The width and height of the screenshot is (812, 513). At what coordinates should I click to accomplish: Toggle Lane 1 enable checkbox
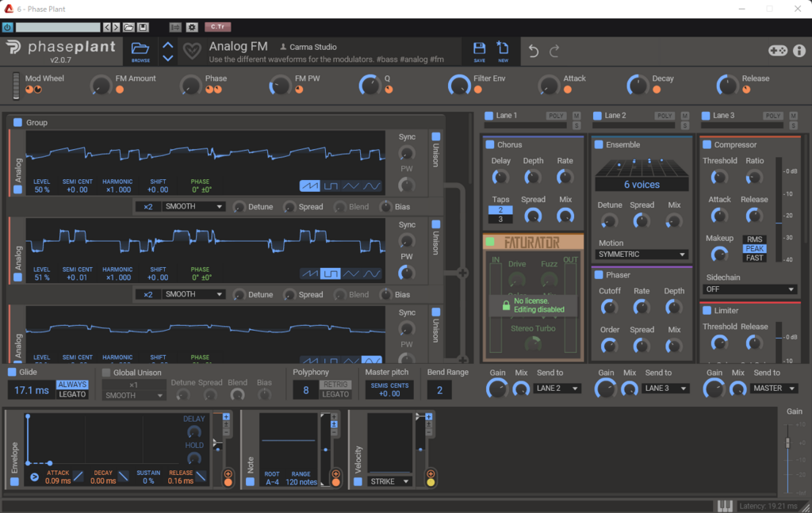[488, 116]
